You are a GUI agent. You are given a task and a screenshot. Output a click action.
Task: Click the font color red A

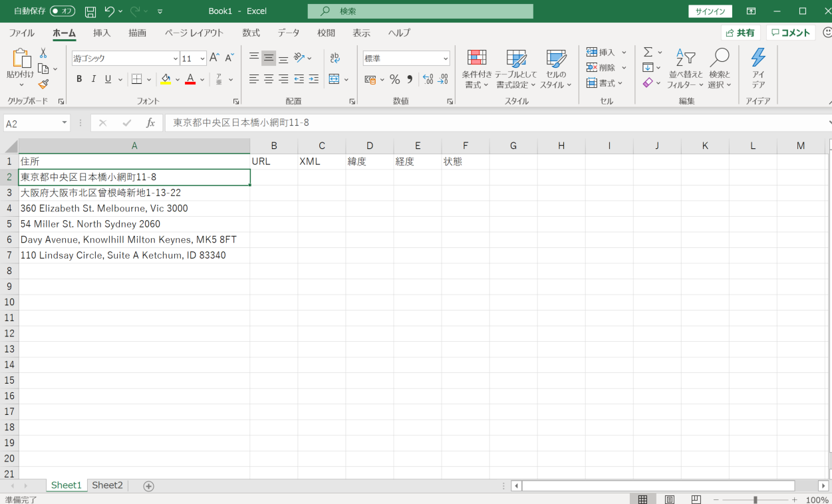click(190, 79)
